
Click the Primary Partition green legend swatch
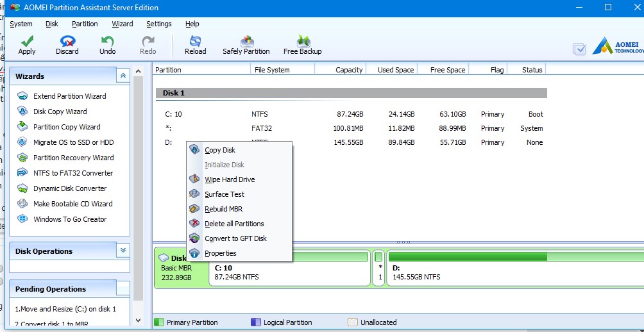coord(159,322)
